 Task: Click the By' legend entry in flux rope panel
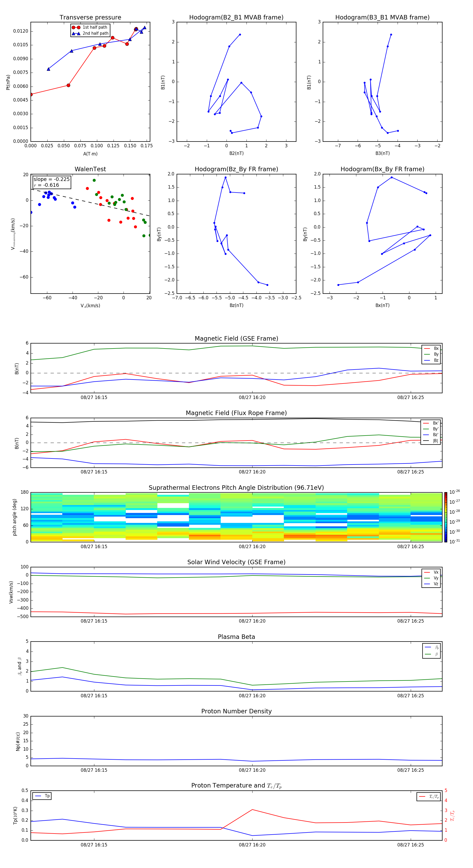(431, 429)
